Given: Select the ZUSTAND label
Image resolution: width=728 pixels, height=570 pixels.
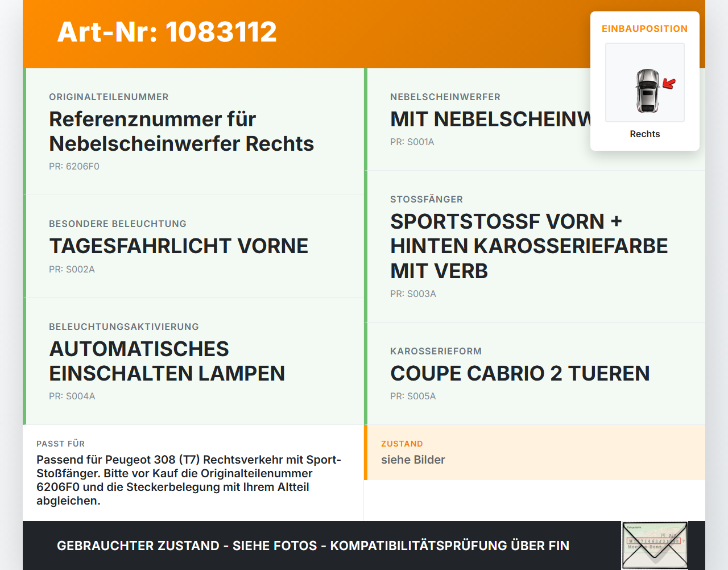Looking at the screenshot, I should click(402, 444).
